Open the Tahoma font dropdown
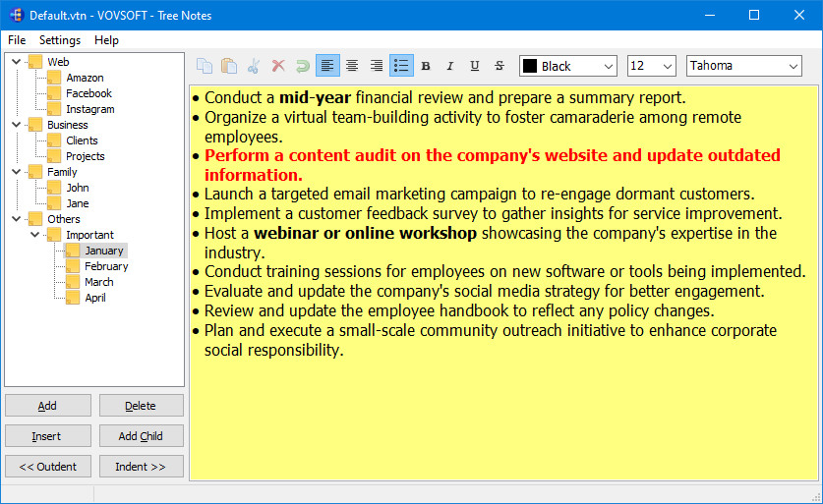 [x=743, y=66]
